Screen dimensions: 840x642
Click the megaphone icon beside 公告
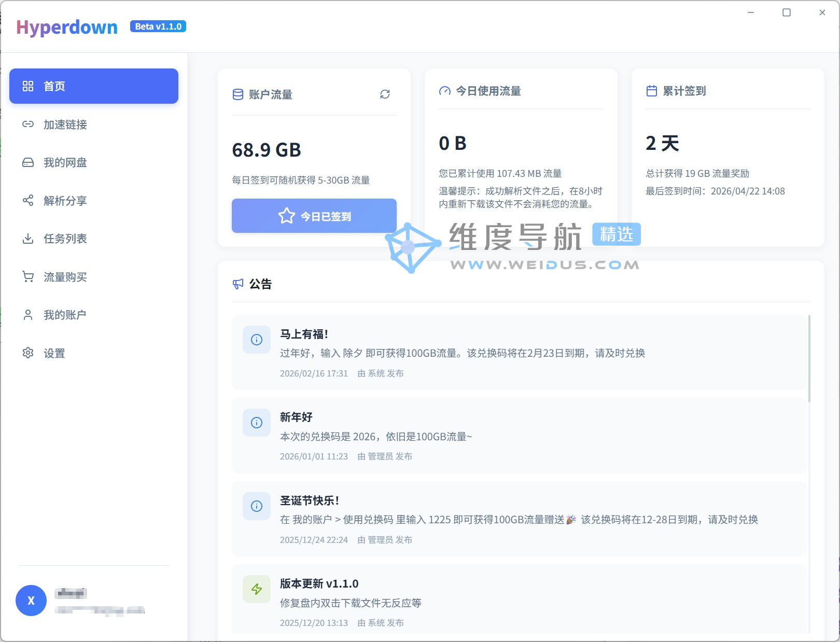coord(237,284)
